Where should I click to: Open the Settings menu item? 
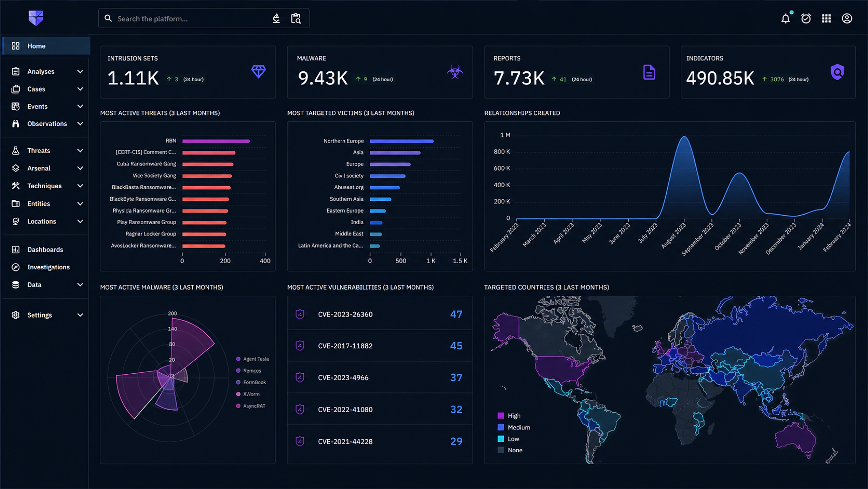[x=45, y=315]
